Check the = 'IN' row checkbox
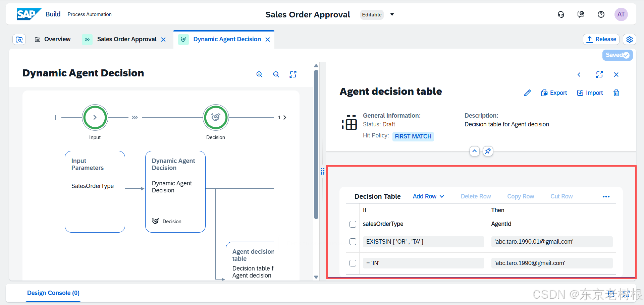The width and height of the screenshot is (644, 305). click(353, 263)
